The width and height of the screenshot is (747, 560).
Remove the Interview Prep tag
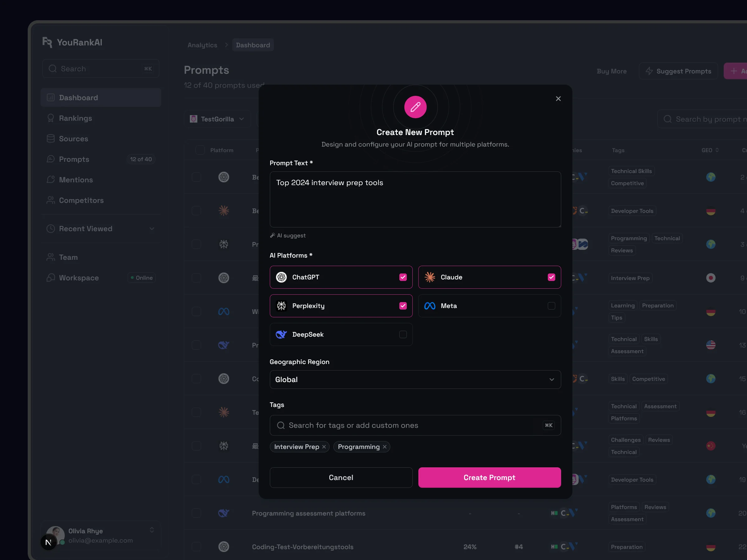[x=324, y=446]
